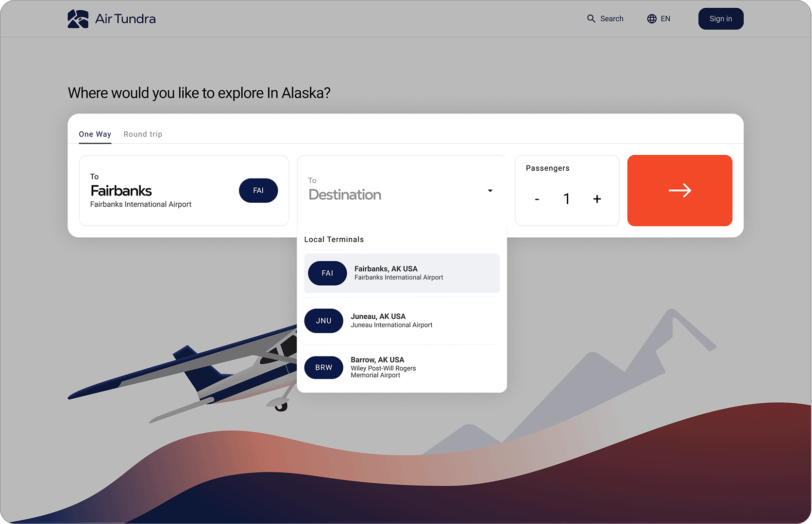Select the One Way tab
The image size is (812, 524).
(x=95, y=134)
